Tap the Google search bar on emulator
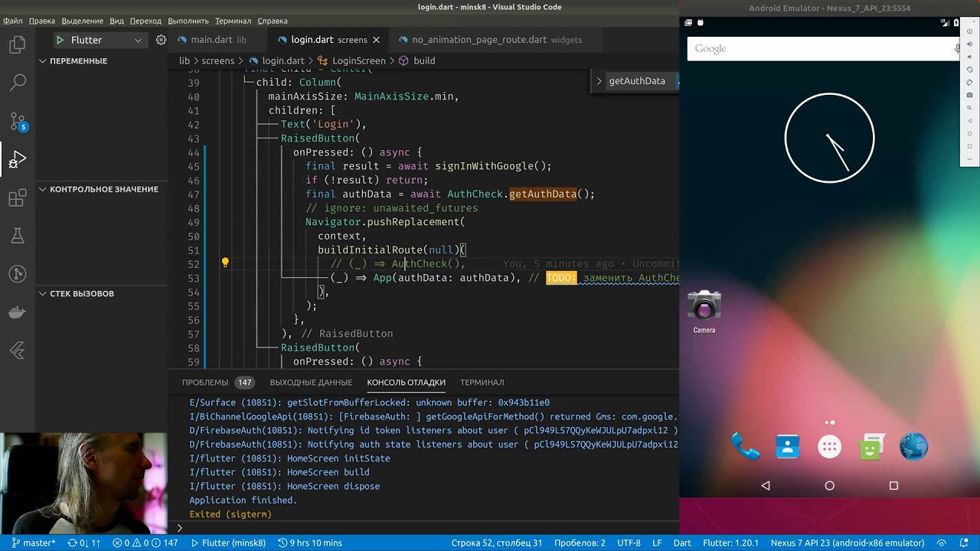 [x=824, y=48]
